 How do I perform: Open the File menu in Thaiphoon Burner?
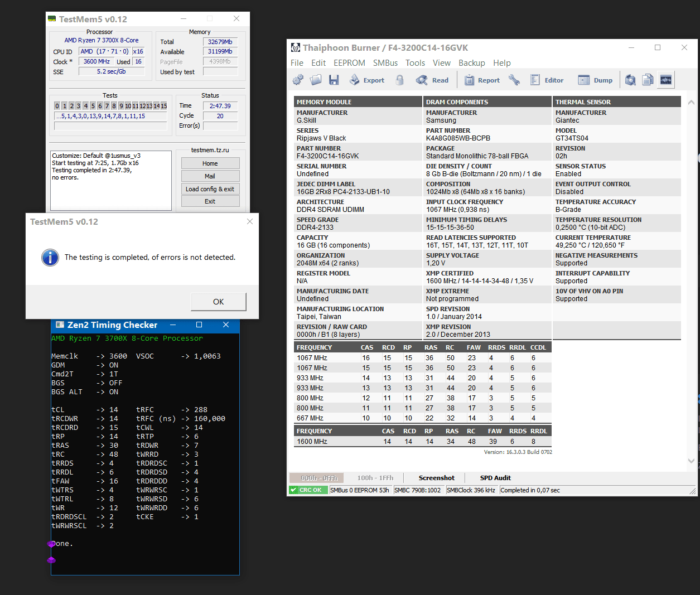(x=297, y=63)
